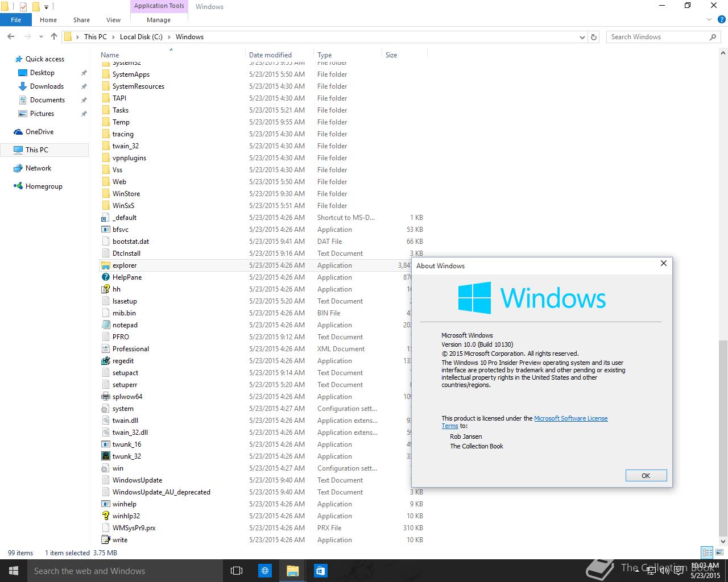Click Quick access in navigation pane
728x582 pixels.
(44, 59)
